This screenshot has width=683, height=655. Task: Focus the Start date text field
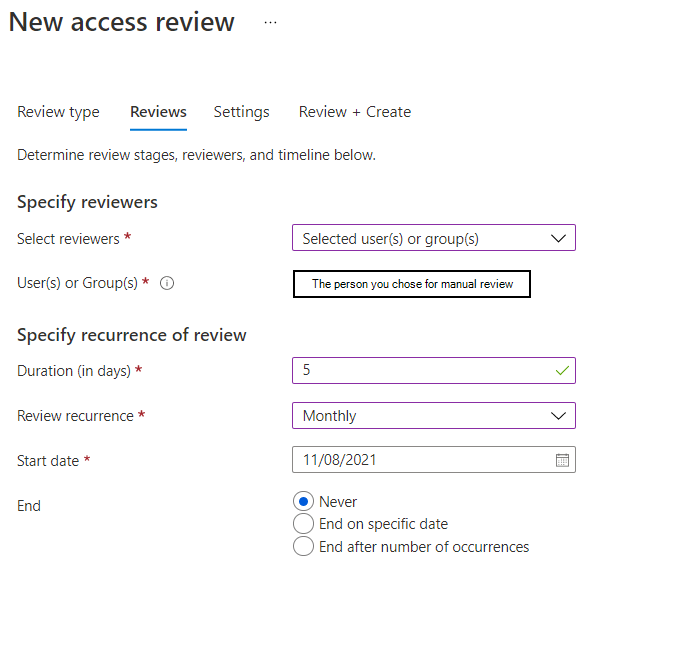click(x=420, y=460)
